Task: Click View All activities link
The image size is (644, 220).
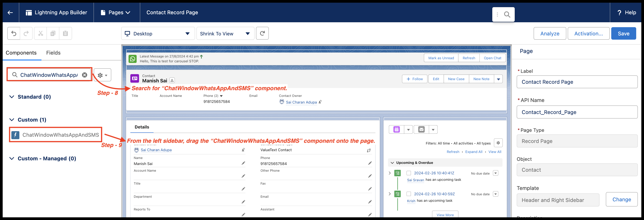Action: tap(495, 152)
